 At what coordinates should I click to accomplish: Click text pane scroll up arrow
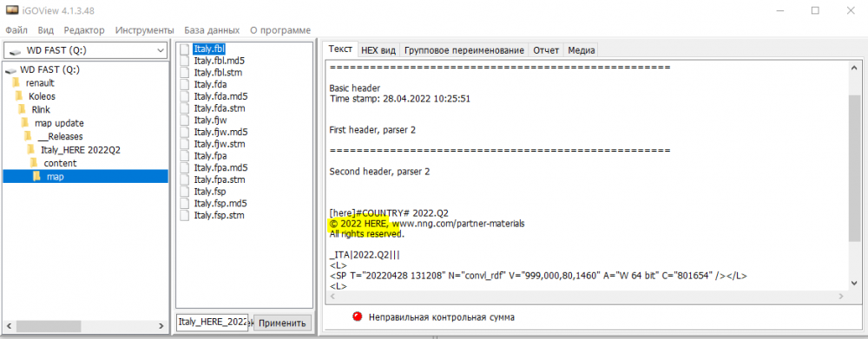(854, 67)
